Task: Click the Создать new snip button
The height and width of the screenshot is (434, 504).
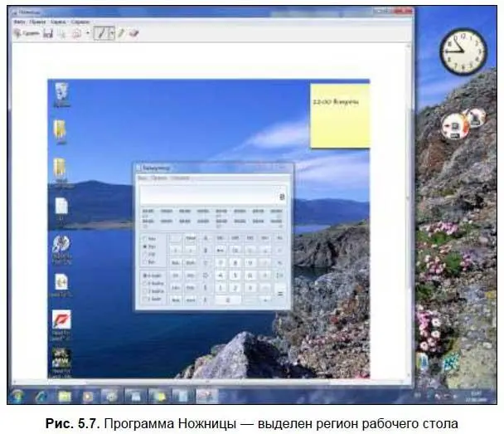Action: pos(27,33)
